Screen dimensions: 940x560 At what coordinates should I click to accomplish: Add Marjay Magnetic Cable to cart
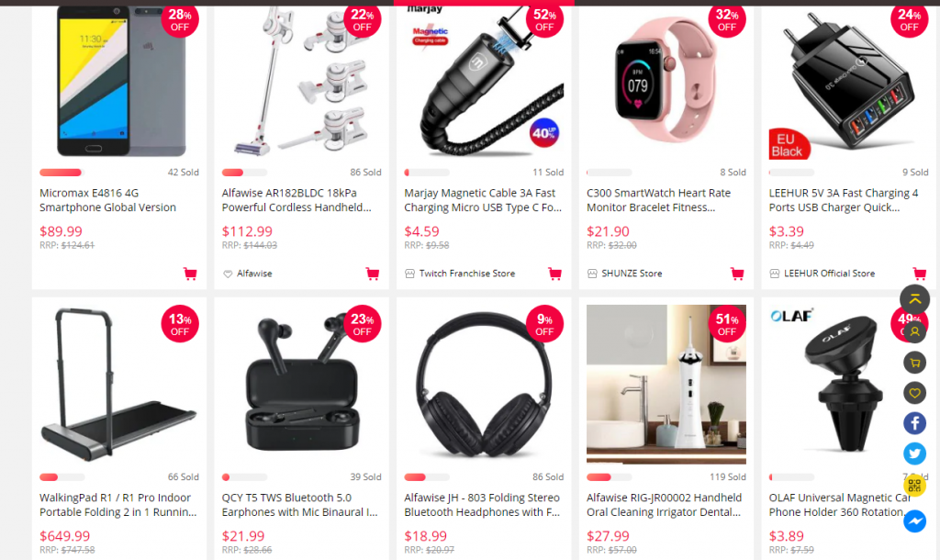[554, 274]
